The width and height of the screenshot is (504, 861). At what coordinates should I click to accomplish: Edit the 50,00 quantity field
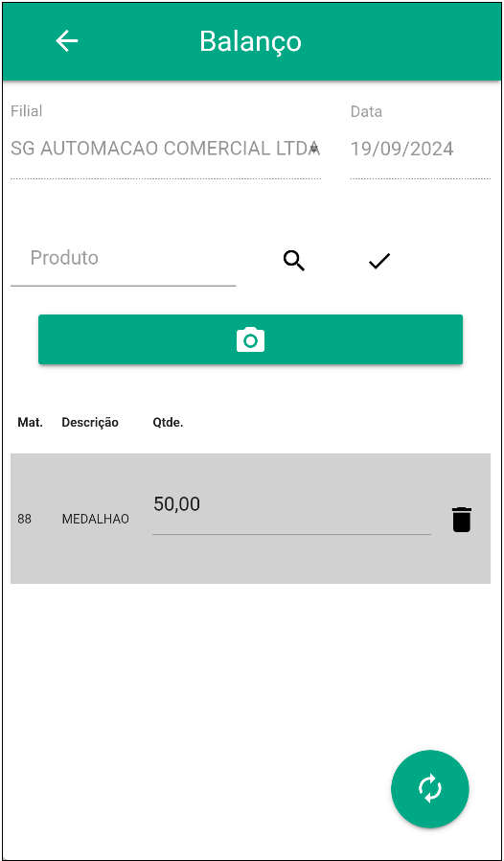click(x=291, y=512)
